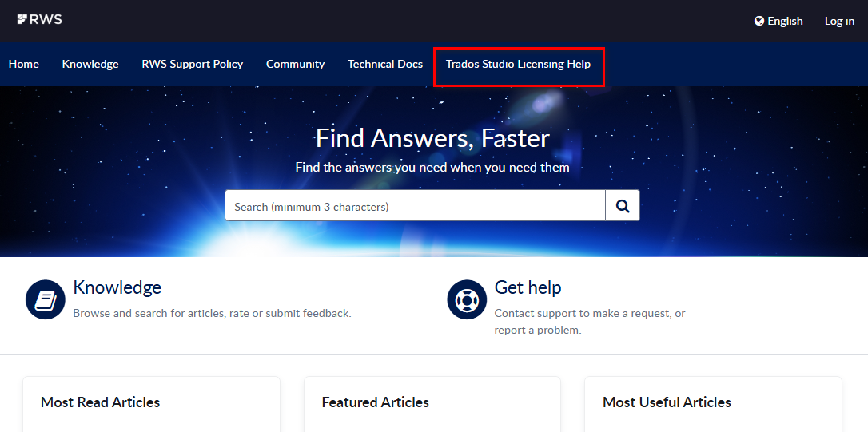Select the Featured Articles heading
Image resolution: width=868 pixels, height=432 pixels.
coord(376,402)
